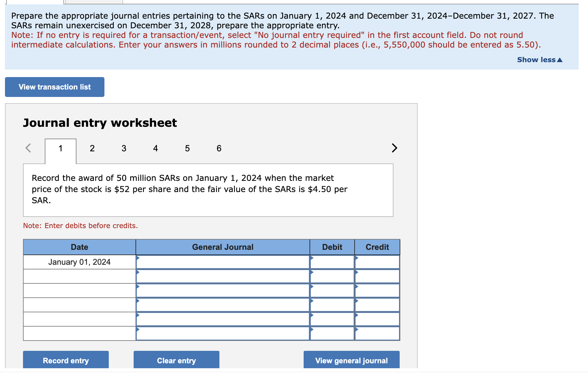Click the General Journal column header

click(223, 247)
